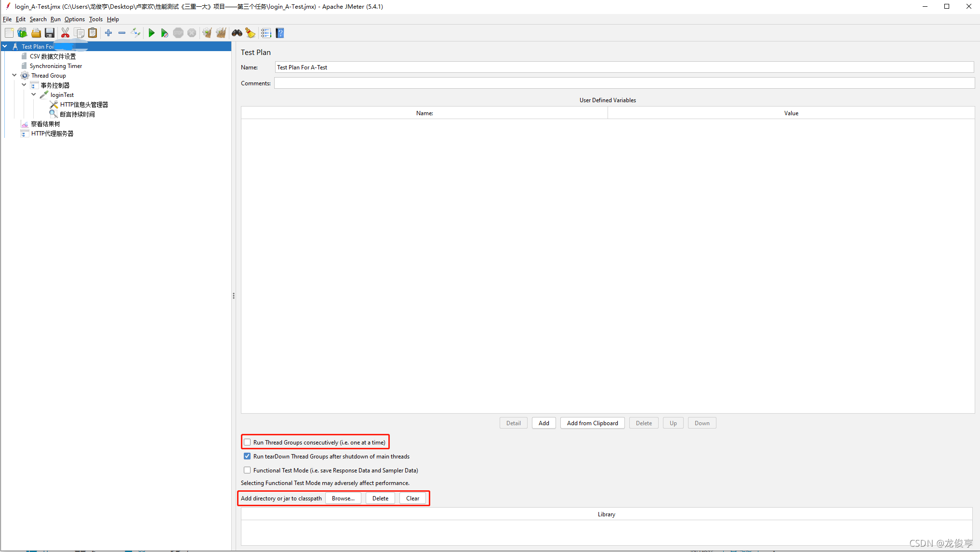
Task: Toggle Run Thread Groups consecutively checkbox
Action: coord(247,442)
